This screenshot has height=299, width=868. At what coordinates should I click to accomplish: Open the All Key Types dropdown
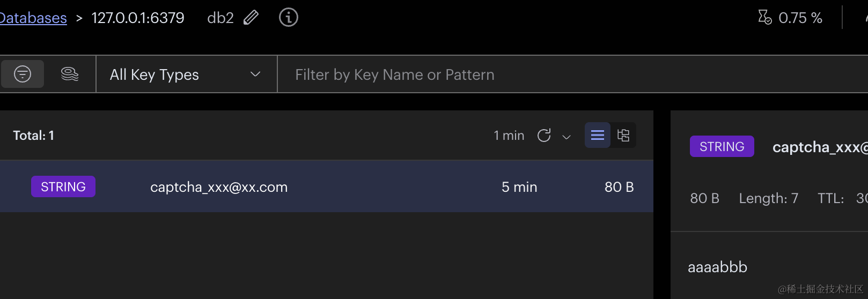click(x=155, y=74)
